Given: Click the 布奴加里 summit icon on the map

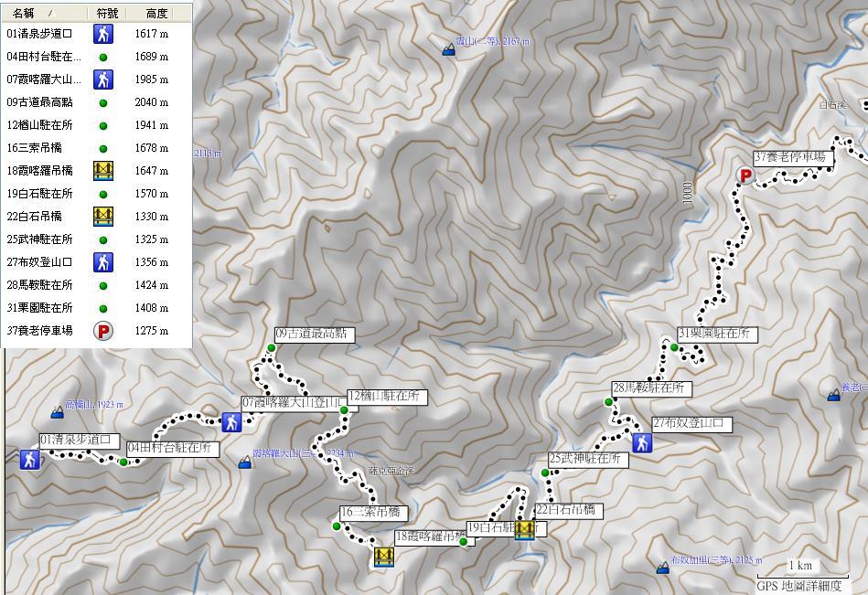Looking at the screenshot, I should coord(662,568).
